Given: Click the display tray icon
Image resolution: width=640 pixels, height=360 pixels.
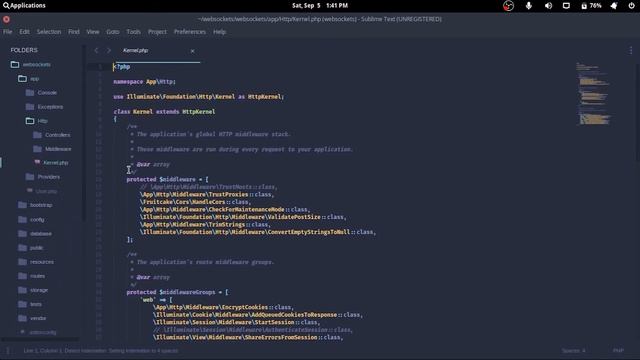Looking at the screenshot, I should pyautogui.click(x=566, y=6).
